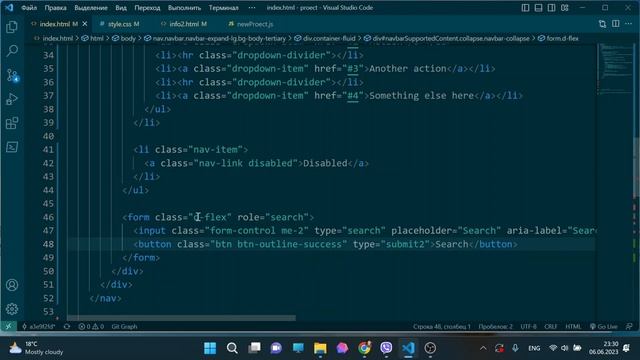Image resolution: width=640 pixels, height=360 pixels.
Task: Open the Explorer view in the activity bar
Action: coord(12,27)
